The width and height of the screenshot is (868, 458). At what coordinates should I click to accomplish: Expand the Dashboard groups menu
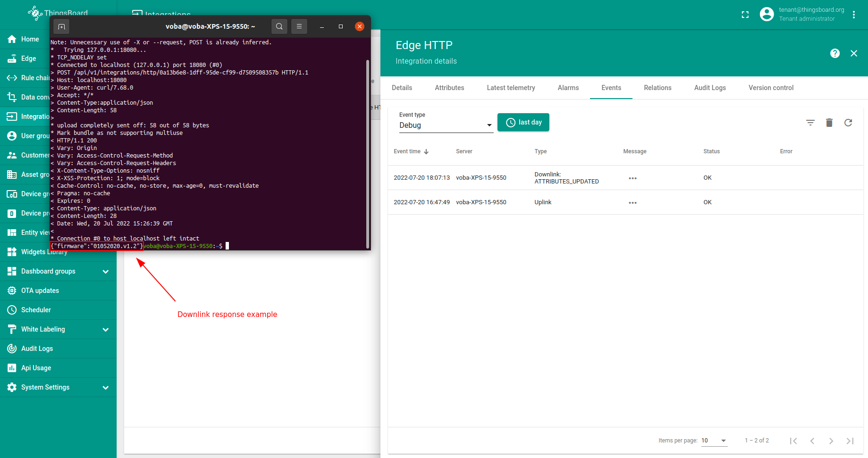(x=106, y=271)
